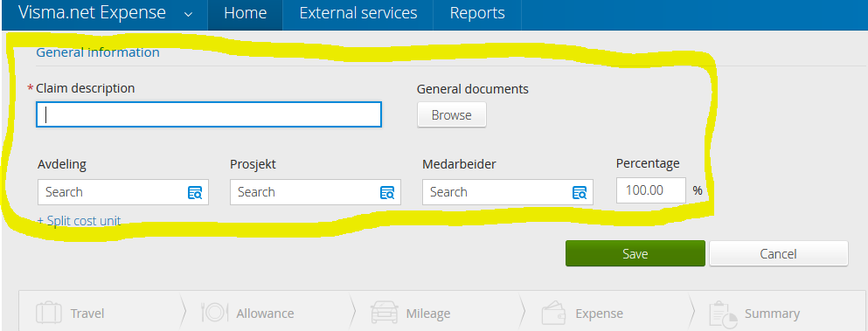
Task: Click the green Save button
Action: click(x=635, y=253)
